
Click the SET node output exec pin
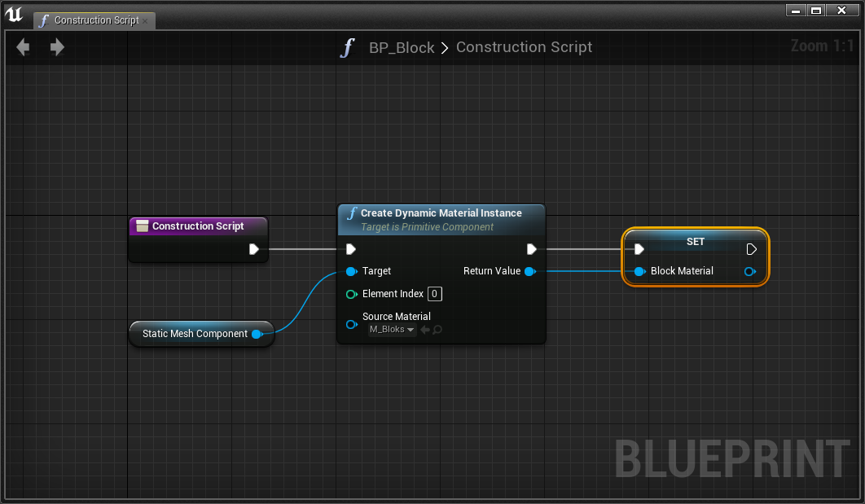751,249
